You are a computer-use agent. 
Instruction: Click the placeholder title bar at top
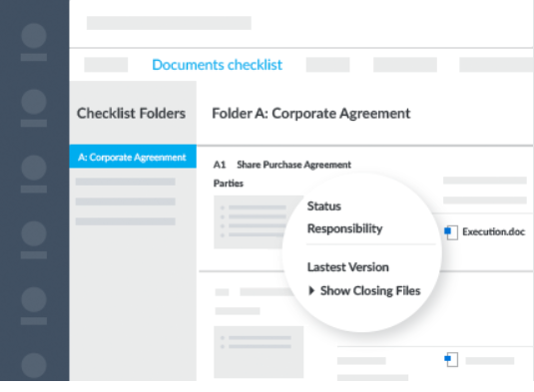(169, 23)
